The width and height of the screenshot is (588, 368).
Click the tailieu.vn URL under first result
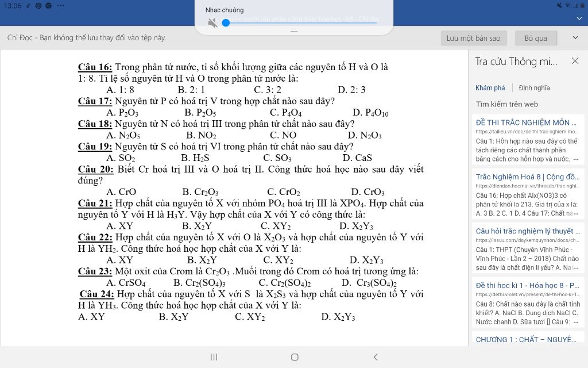click(x=527, y=132)
